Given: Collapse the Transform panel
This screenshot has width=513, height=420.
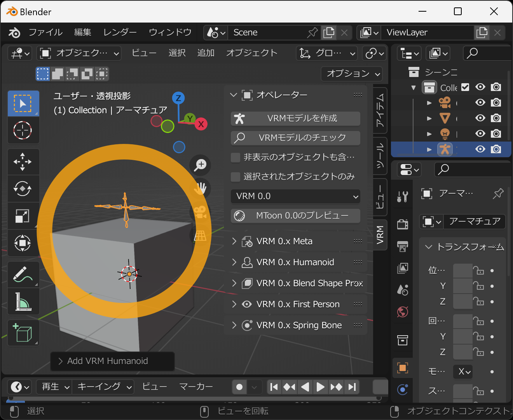Looking at the screenshot, I should pyautogui.click(x=429, y=247).
